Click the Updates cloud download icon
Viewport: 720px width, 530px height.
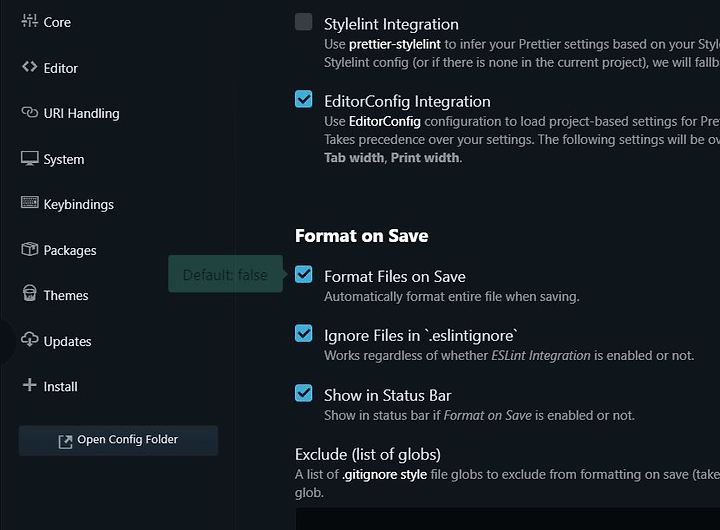click(x=29, y=339)
